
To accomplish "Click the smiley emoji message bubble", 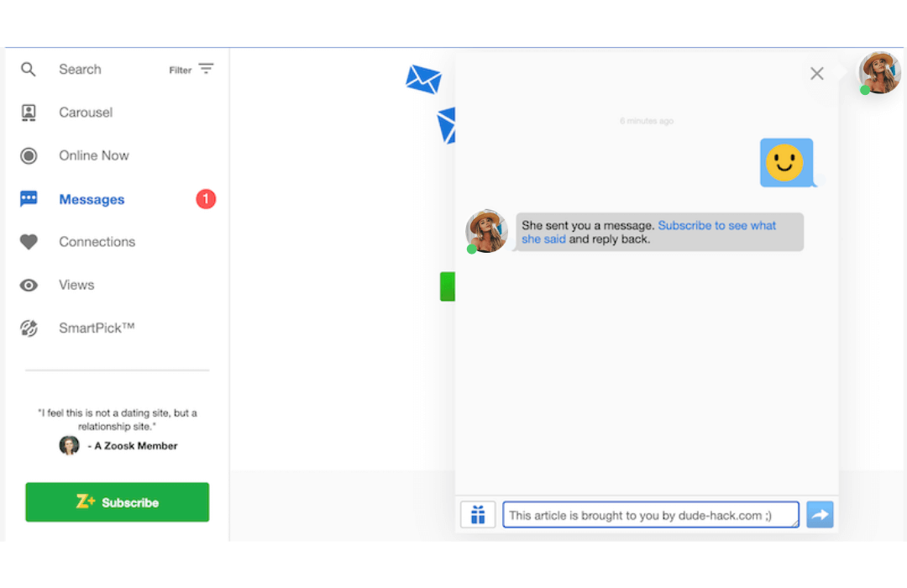I will (786, 162).
